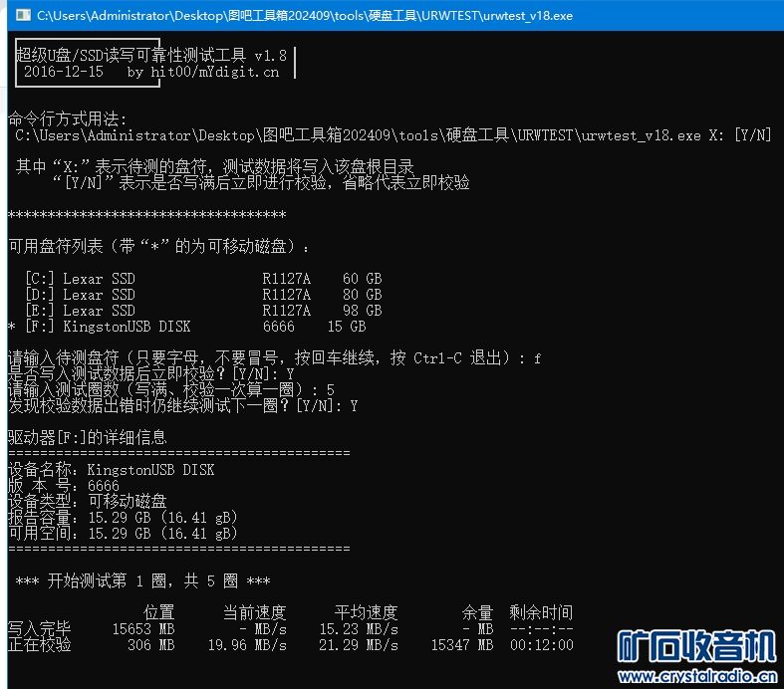
Task: Click the '平均速度' column header
Action: point(366,612)
